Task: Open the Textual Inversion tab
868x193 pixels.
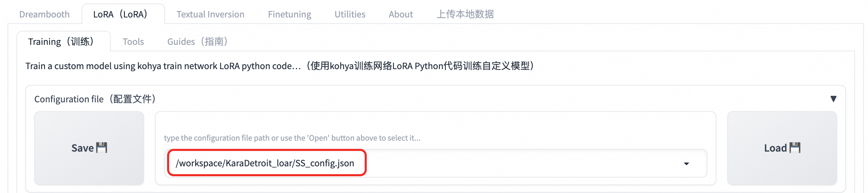Action: click(210, 14)
